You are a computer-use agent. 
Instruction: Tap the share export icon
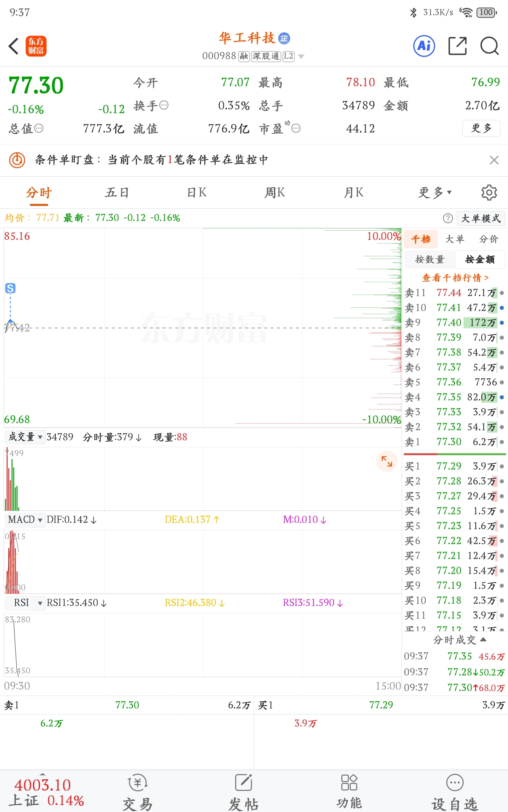(x=458, y=46)
